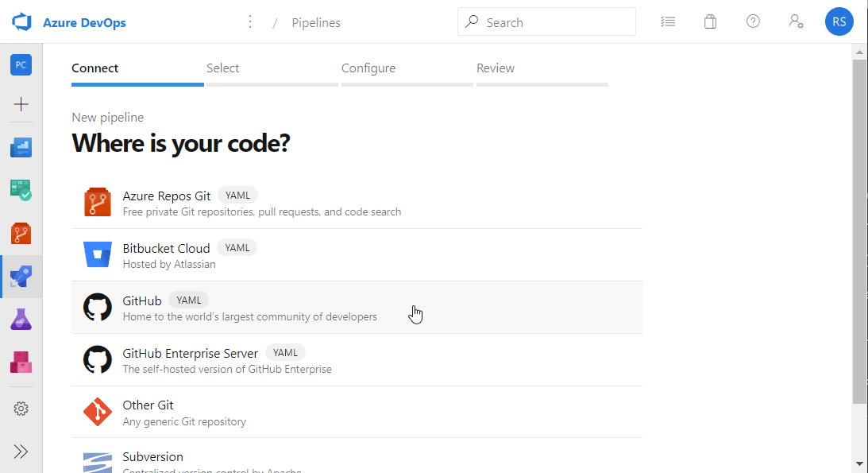Open the breadcrumb vertical ellipsis menu
Image resolution: width=868 pixels, height=473 pixels.
point(250,21)
